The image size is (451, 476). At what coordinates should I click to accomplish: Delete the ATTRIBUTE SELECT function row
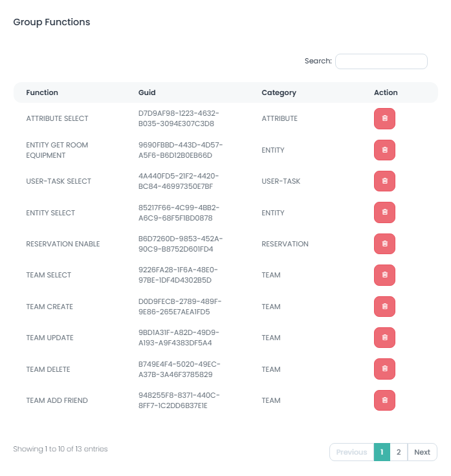[384, 119]
